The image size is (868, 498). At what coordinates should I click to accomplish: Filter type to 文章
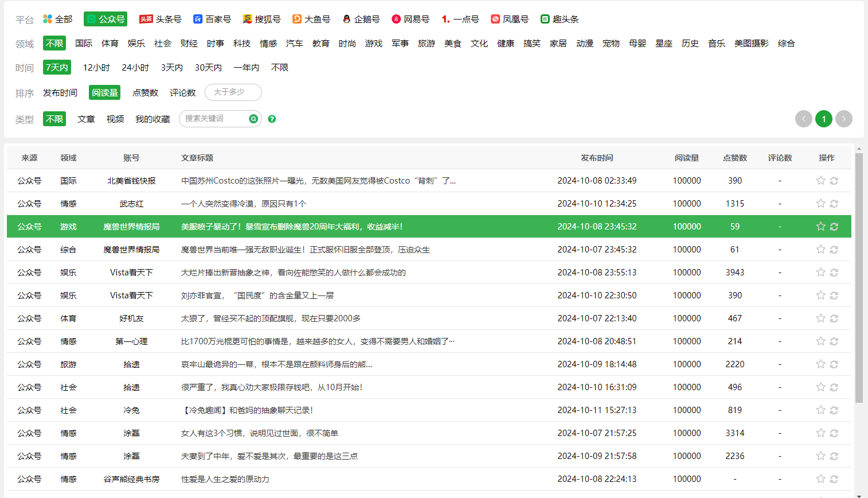[87, 119]
